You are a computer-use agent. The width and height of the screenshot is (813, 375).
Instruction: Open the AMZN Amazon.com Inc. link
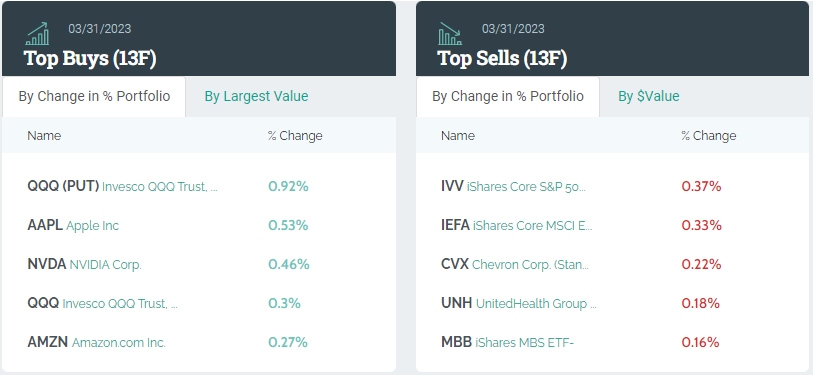coord(96,343)
